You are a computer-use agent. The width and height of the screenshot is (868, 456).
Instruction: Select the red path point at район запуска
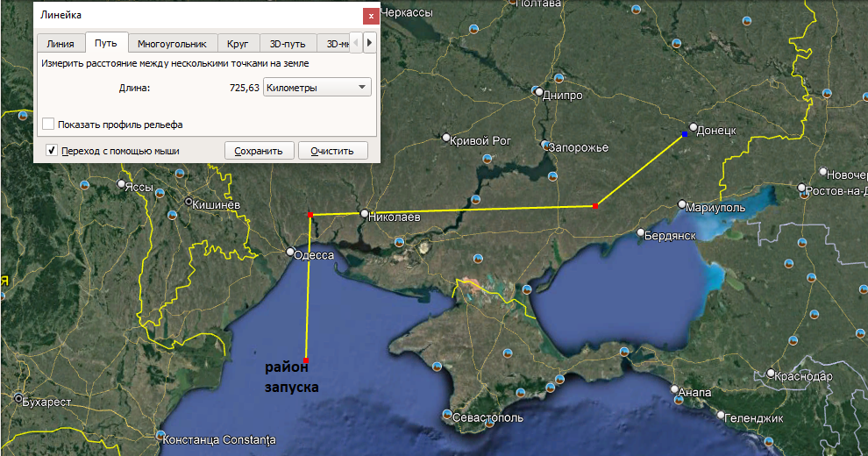[306, 360]
